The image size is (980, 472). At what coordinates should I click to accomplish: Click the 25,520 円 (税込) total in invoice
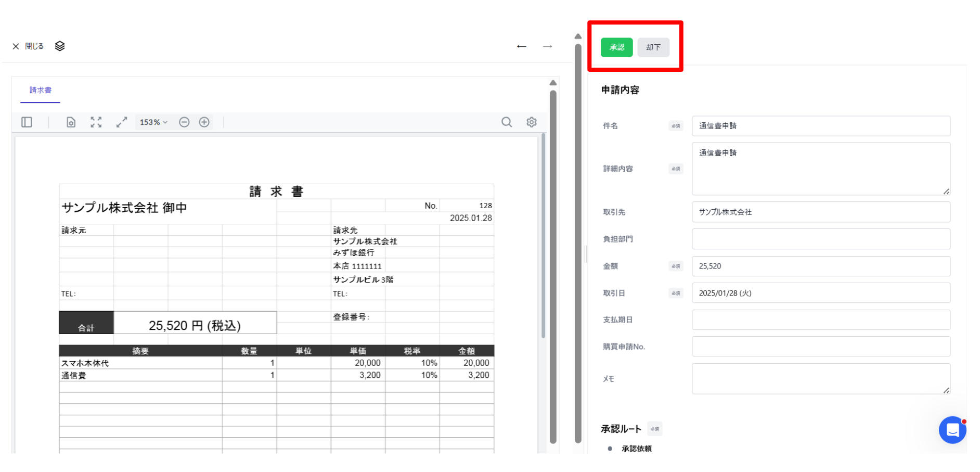pos(195,325)
